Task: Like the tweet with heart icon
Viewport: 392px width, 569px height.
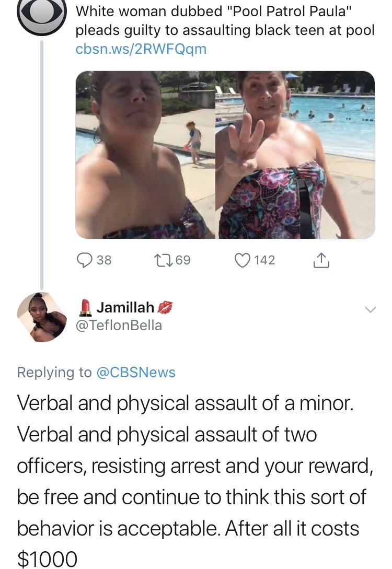Action: pyautogui.click(x=243, y=260)
